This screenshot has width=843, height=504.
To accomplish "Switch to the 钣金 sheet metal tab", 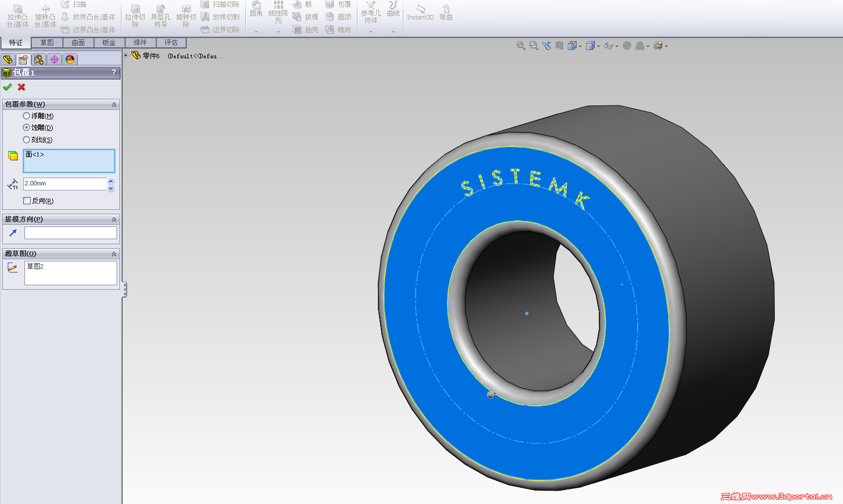I will (109, 43).
